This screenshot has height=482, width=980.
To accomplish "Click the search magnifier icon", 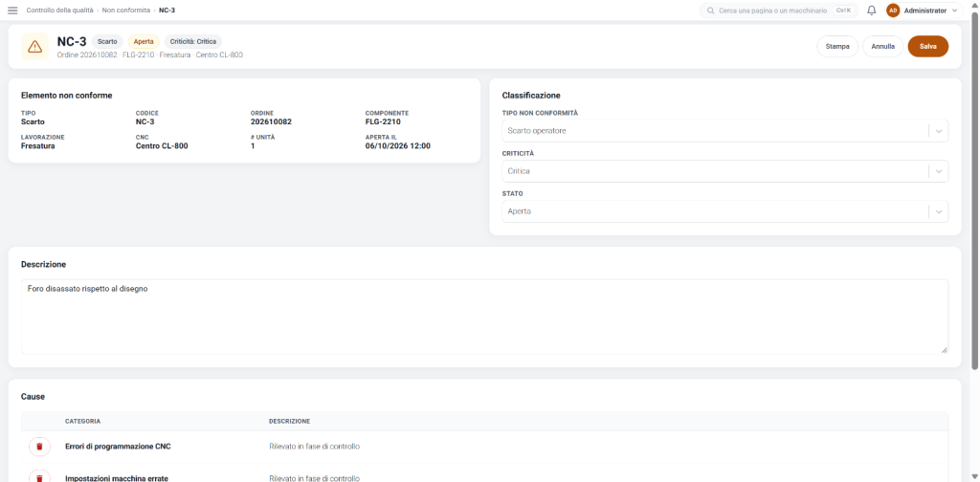I will (x=711, y=11).
